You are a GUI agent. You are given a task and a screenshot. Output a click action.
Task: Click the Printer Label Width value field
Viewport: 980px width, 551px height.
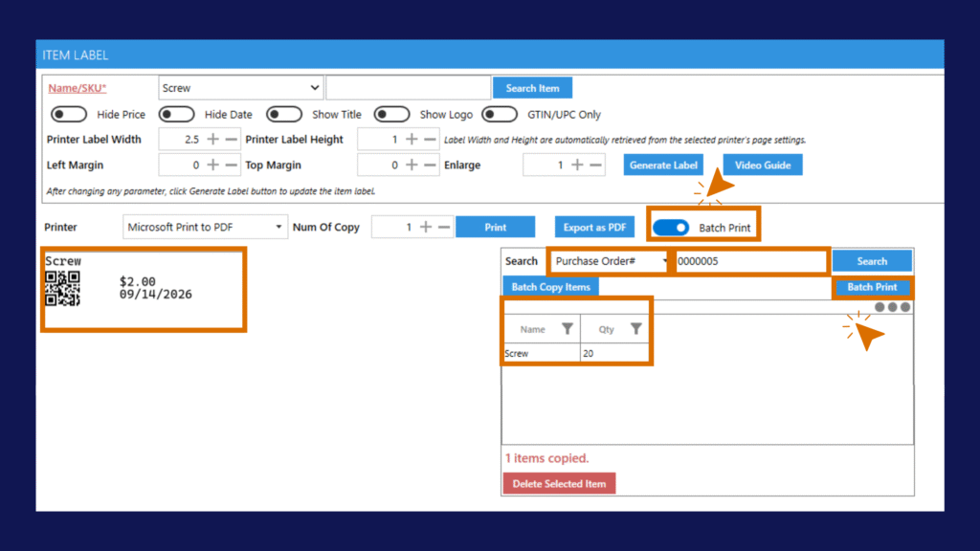point(181,140)
